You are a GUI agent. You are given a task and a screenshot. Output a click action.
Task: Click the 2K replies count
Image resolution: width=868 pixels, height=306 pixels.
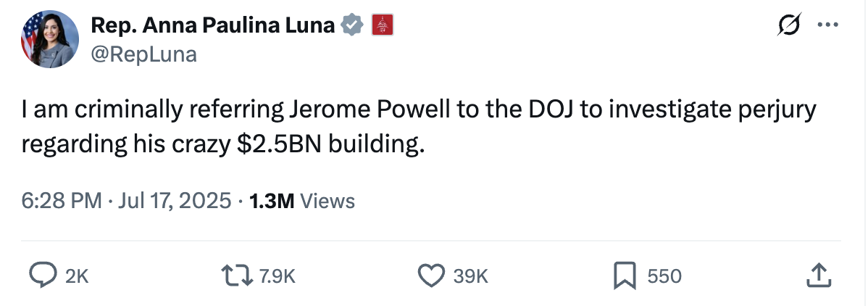[x=77, y=276]
